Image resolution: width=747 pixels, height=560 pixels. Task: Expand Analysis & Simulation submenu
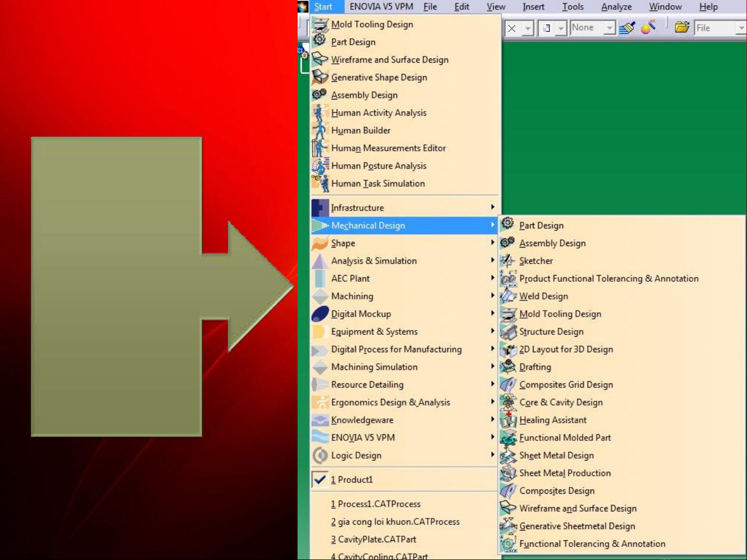click(x=405, y=261)
